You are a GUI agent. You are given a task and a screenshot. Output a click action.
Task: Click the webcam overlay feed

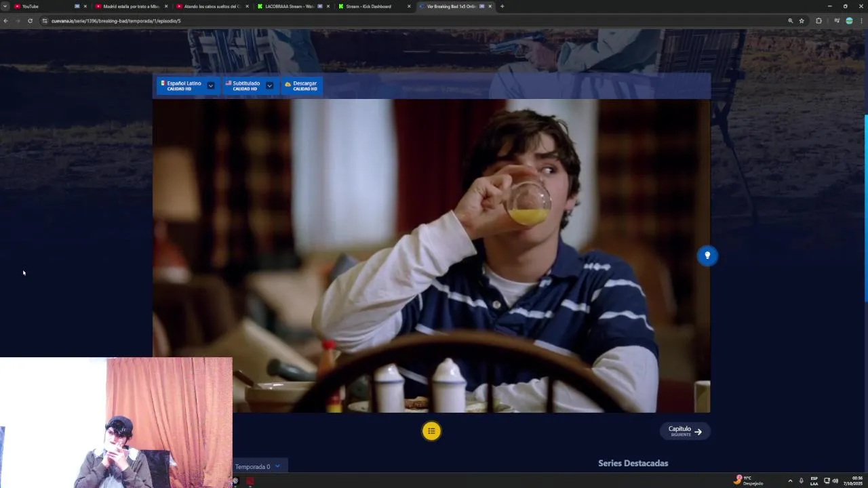coord(116,422)
